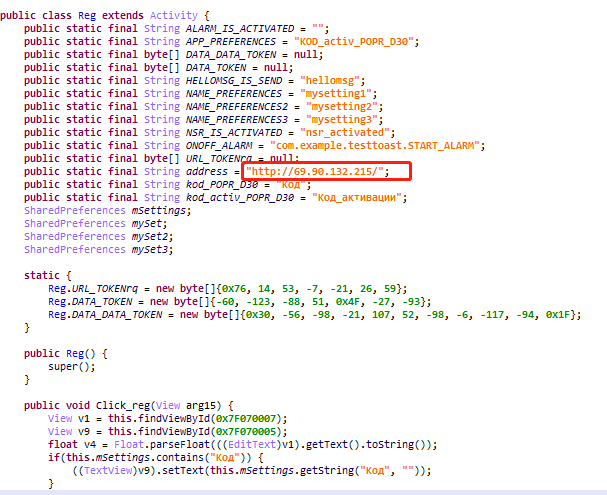The width and height of the screenshot is (607, 495).
Task: Select the NAME_PREFERENCES2 identifier
Action: pyautogui.click(x=237, y=106)
